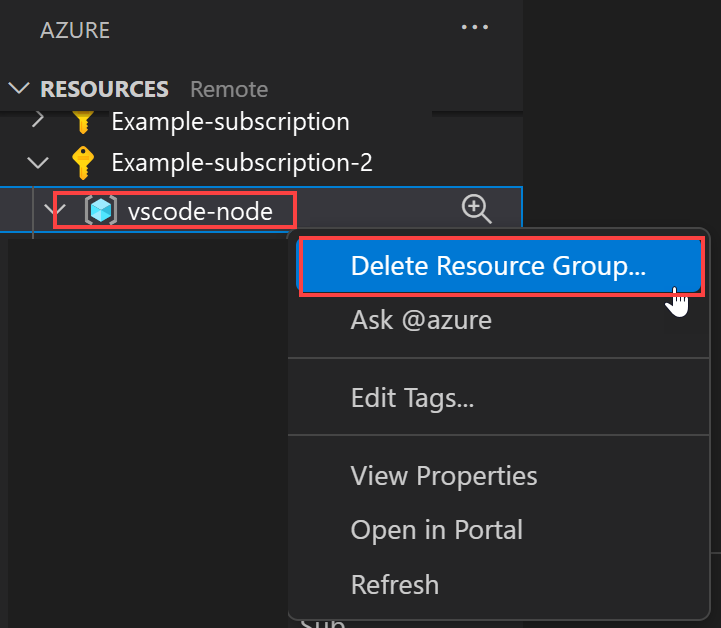Collapse the vscode-node resource group chevron
Image resolution: width=721 pixels, height=628 pixels.
pos(58,210)
